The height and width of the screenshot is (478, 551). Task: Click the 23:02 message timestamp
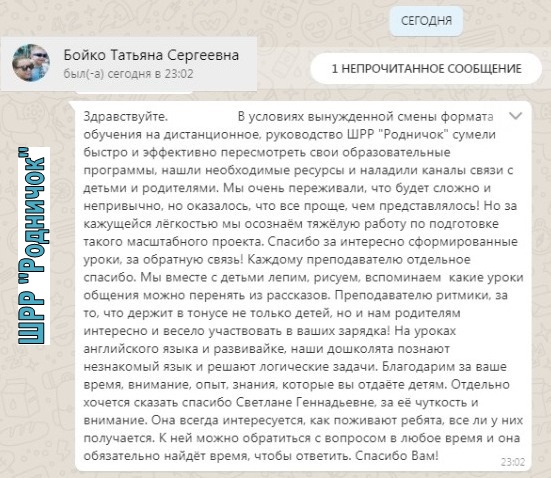tap(513, 462)
